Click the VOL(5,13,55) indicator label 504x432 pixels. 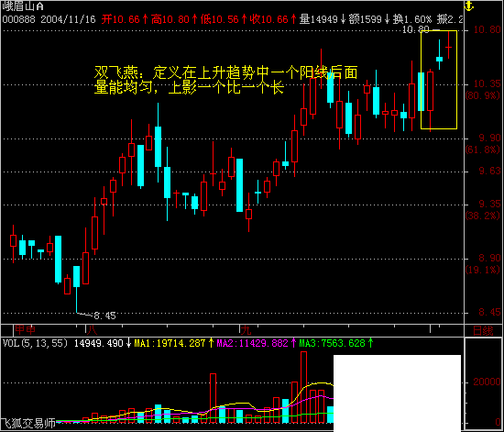pyautogui.click(x=35, y=343)
